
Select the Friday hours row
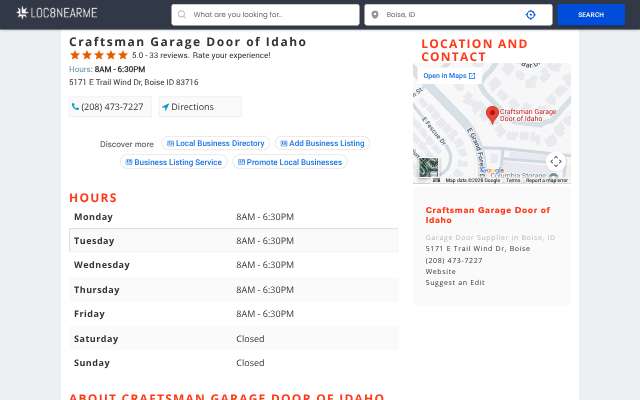coord(233,314)
